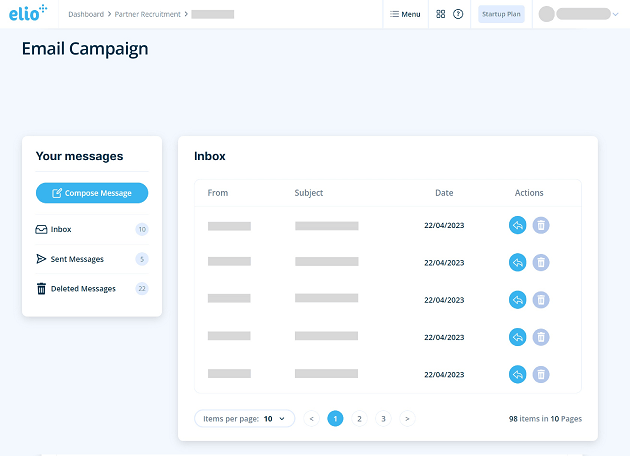Open the Menu hamburger
The height and width of the screenshot is (456, 630).
tap(405, 14)
